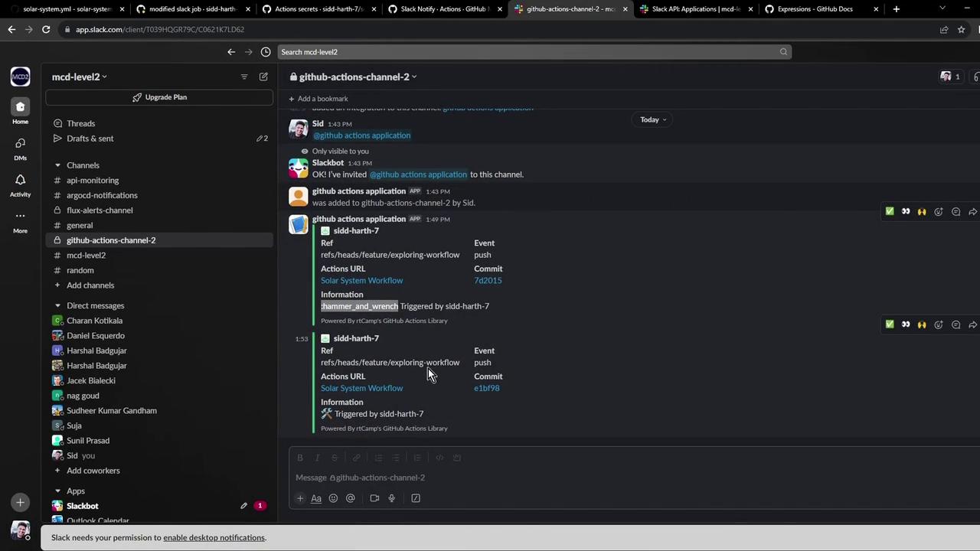The width and height of the screenshot is (980, 551).
Task: Toggle bold formatting in composer
Action: [x=300, y=458]
